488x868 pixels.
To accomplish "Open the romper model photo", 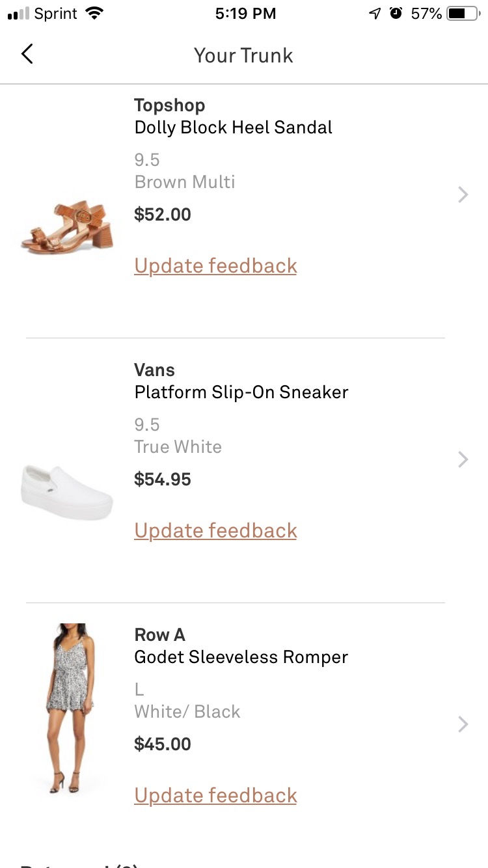I will [x=70, y=708].
